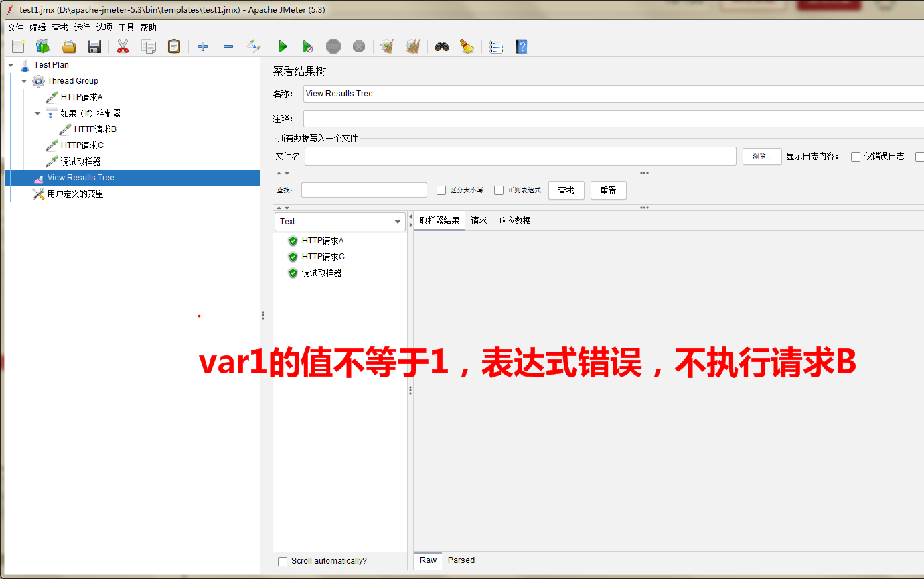Open the 选项 menu
Image resolution: width=924 pixels, height=579 pixels.
[x=104, y=27]
